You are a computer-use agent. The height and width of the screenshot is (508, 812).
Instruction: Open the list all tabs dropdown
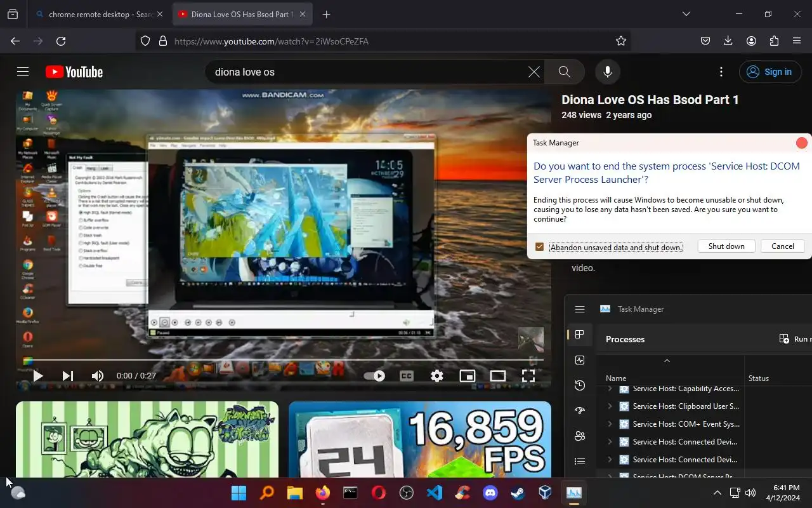(686, 14)
